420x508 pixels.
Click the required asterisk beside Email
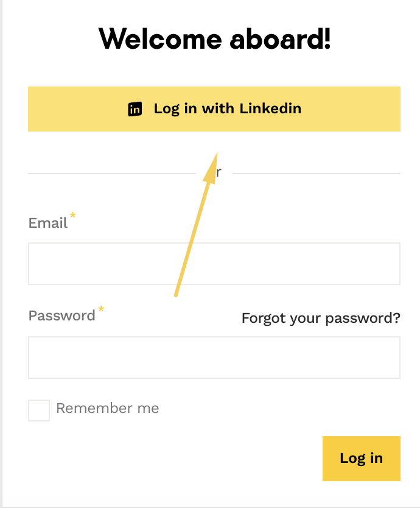[x=73, y=216]
